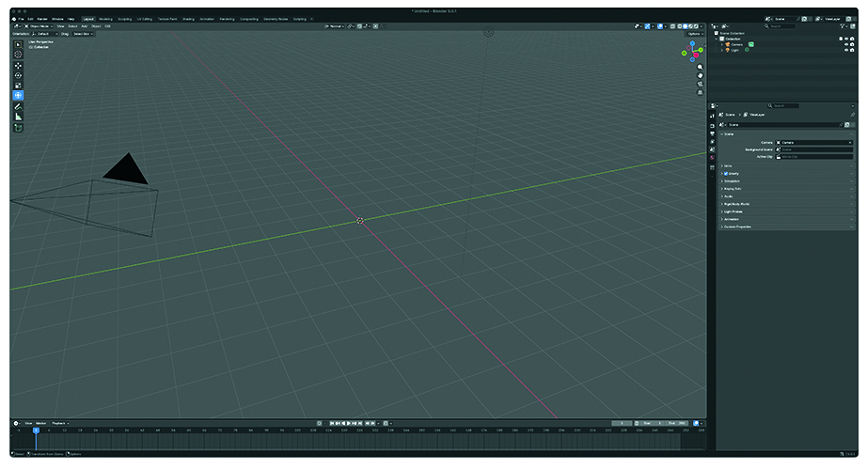This screenshot has width=868, height=469.
Task: Select the highlighted Transform tool
Action: 18,95
